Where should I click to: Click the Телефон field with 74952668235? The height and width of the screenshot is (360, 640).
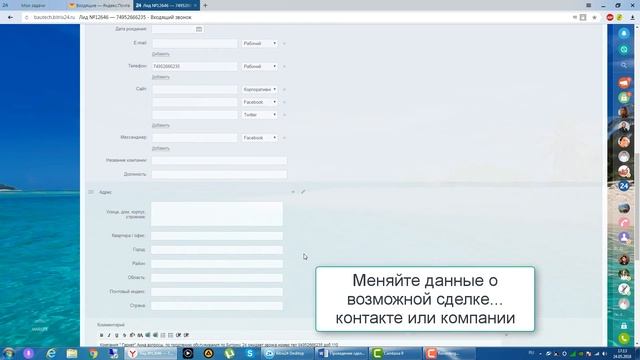194,66
